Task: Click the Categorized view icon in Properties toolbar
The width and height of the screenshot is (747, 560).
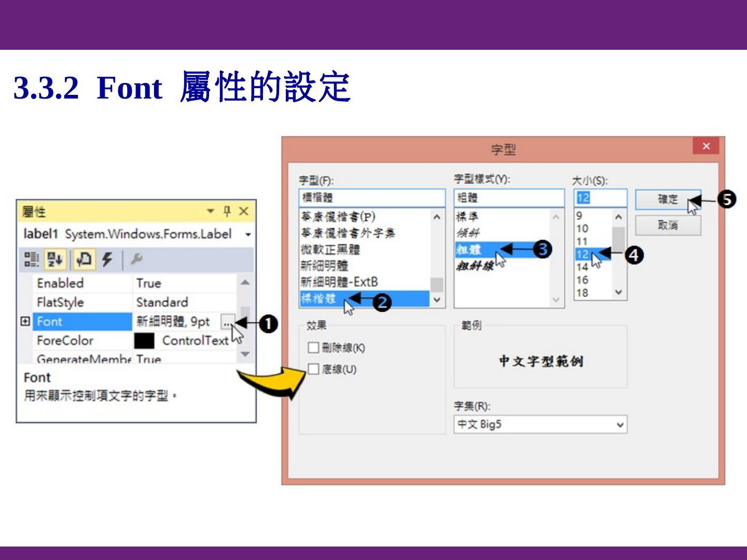Action: click(x=32, y=259)
